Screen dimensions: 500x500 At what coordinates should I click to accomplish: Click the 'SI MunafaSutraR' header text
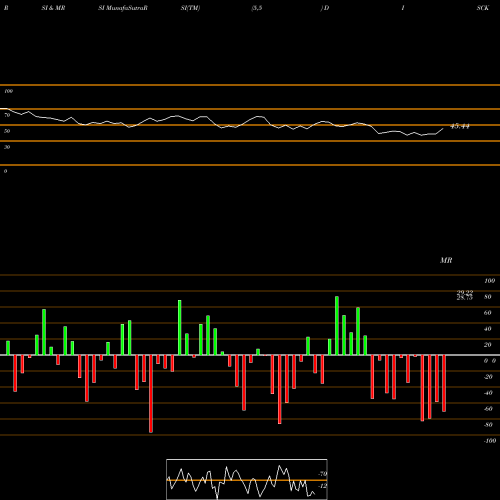pyautogui.click(x=123, y=8)
